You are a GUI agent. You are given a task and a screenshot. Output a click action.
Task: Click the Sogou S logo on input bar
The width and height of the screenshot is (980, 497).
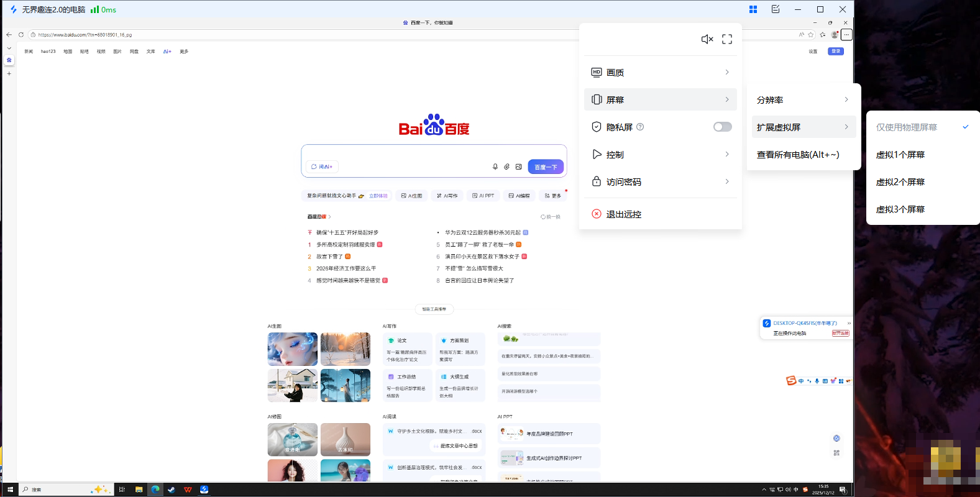pyautogui.click(x=791, y=381)
